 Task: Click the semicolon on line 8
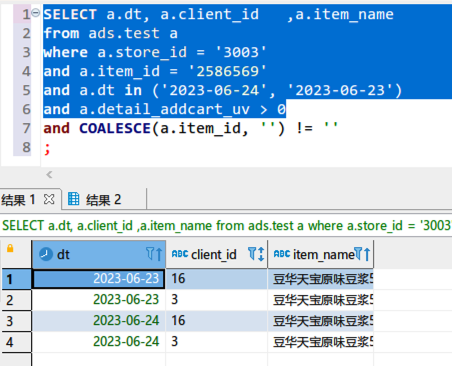47,149
